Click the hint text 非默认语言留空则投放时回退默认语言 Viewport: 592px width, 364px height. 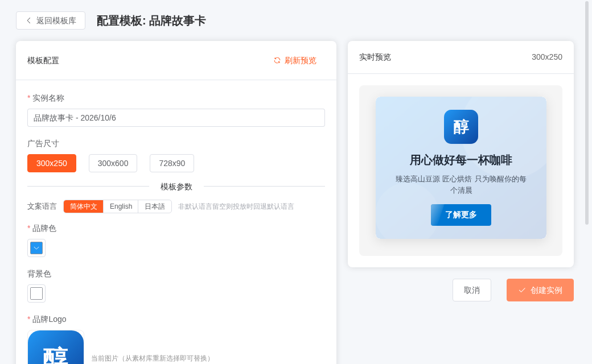(x=236, y=206)
